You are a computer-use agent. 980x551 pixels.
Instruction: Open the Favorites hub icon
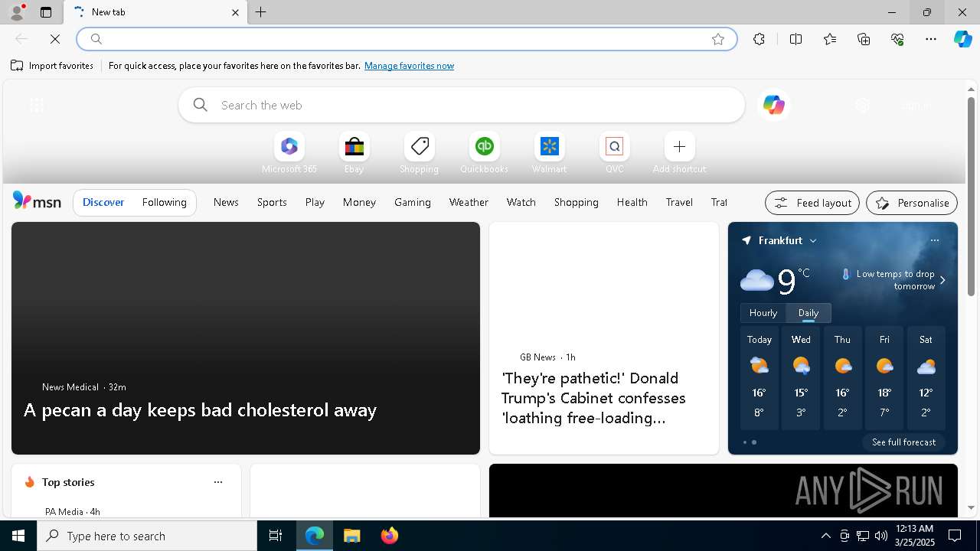click(830, 39)
